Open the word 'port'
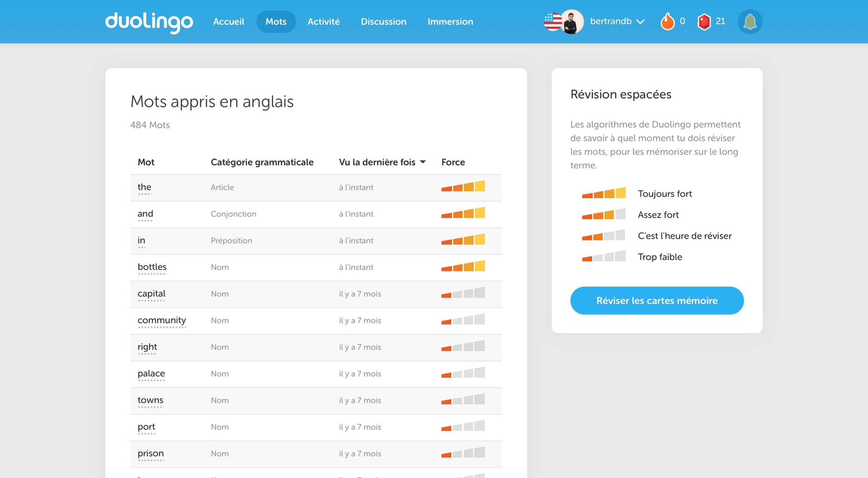Image resolution: width=868 pixels, height=478 pixels. pyautogui.click(x=146, y=427)
